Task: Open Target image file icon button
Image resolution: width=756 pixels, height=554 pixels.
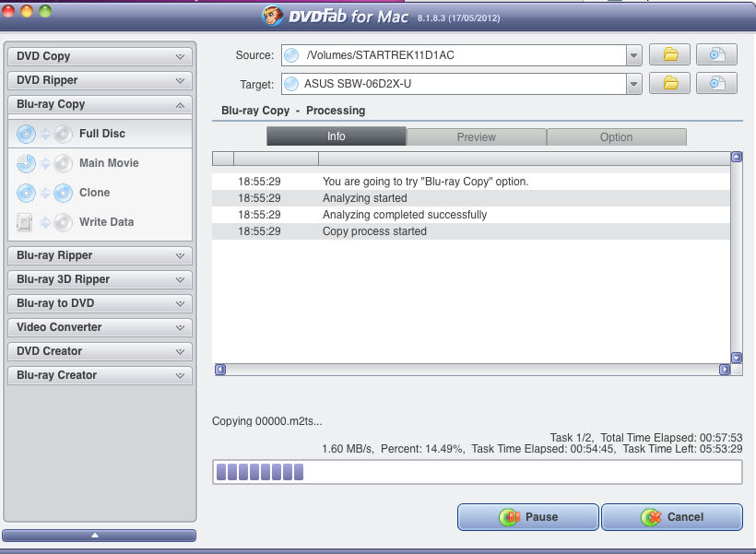Action: [x=716, y=83]
